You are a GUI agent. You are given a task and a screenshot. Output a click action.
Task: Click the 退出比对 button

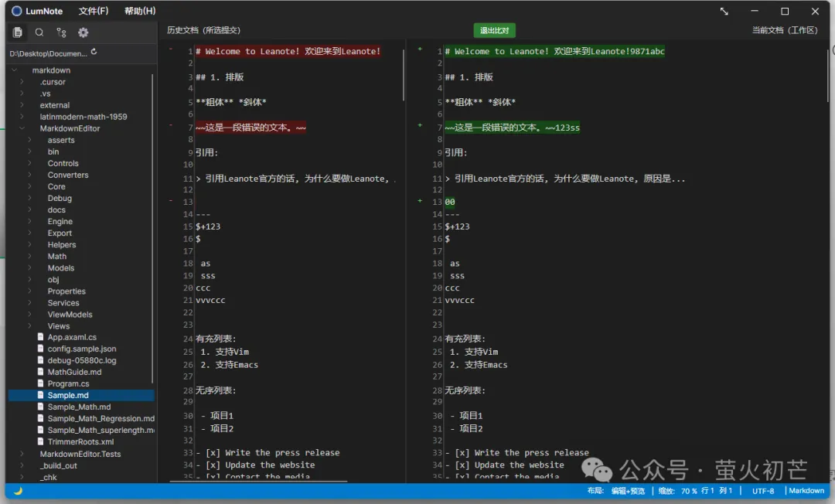pos(494,30)
